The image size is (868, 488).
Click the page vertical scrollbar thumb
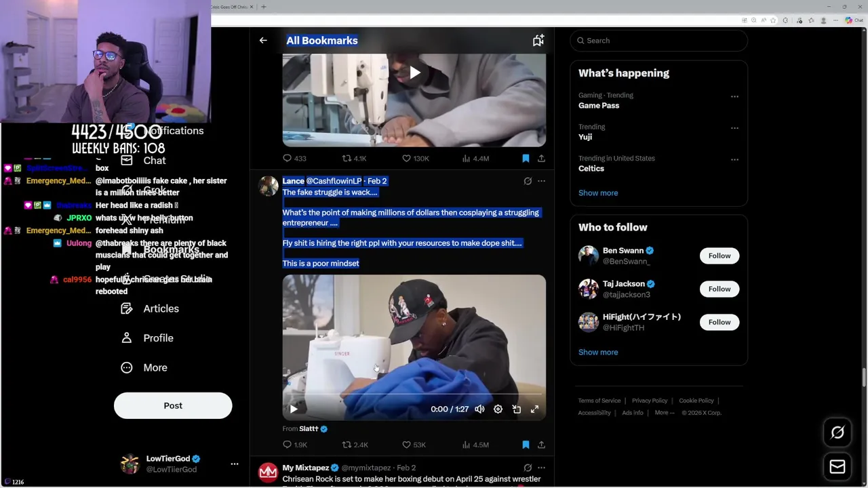point(864,377)
